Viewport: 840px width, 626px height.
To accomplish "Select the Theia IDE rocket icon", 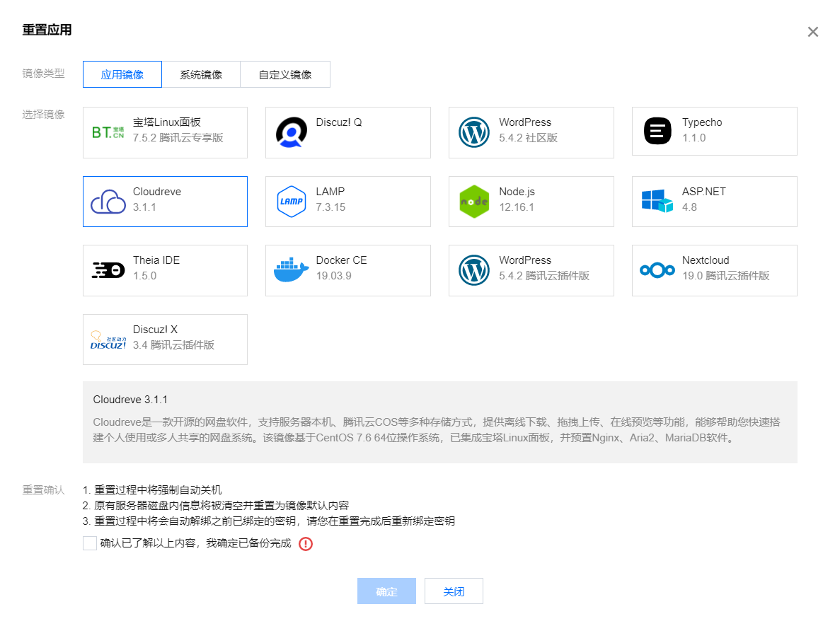I will [108, 270].
